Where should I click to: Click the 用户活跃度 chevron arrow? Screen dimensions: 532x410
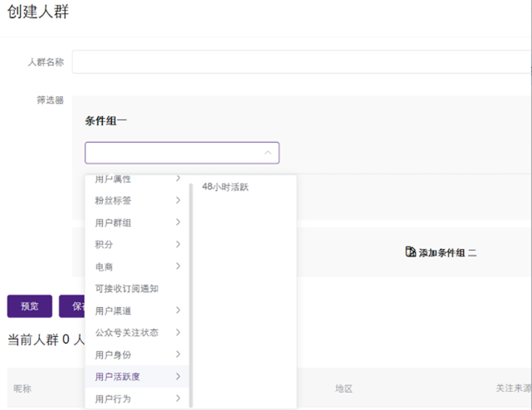pyautogui.click(x=178, y=377)
